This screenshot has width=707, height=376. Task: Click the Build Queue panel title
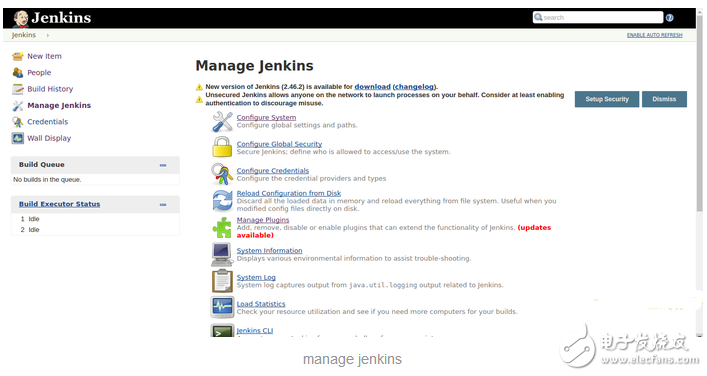41,165
